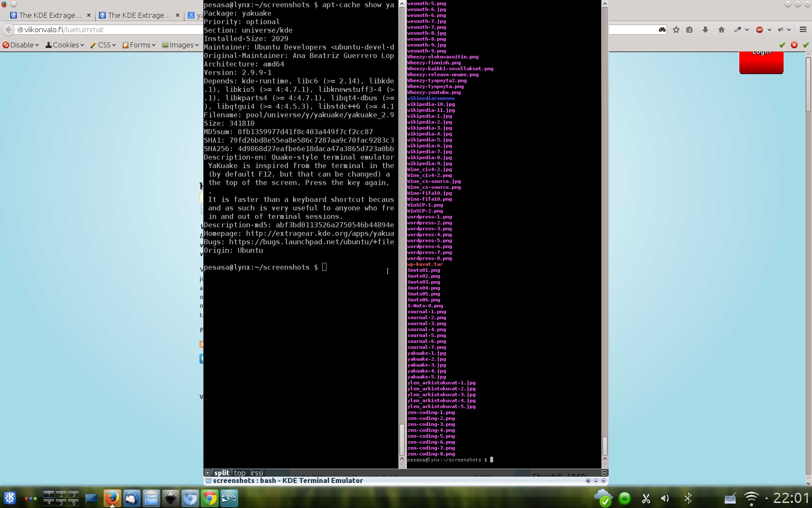Click the show desktop panel icon
The image size is (812, 508).
(x=91, y=498)
